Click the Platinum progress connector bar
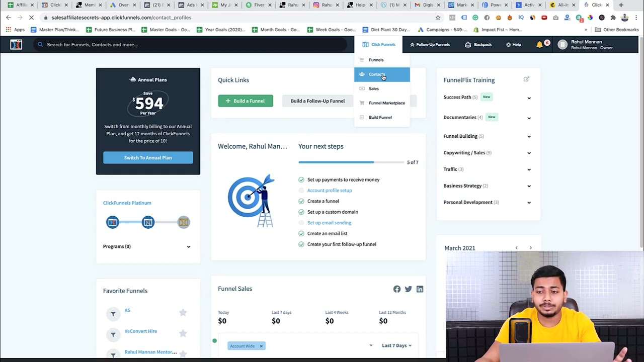Image resolution: width=644 pixels, height=362 pixels. (148, 222)
